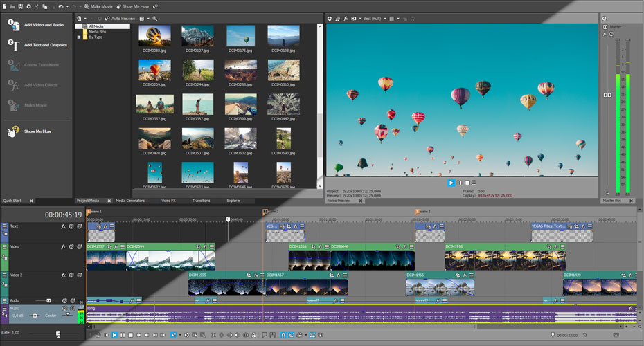This screenshot has height=346, width=644.
Task: Open project properties gear in top toolbar
Action: 29,6
